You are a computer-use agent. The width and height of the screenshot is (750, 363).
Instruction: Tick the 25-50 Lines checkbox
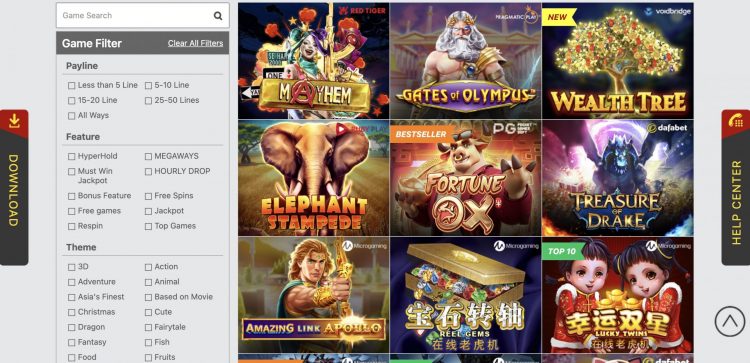click(148, 101)
